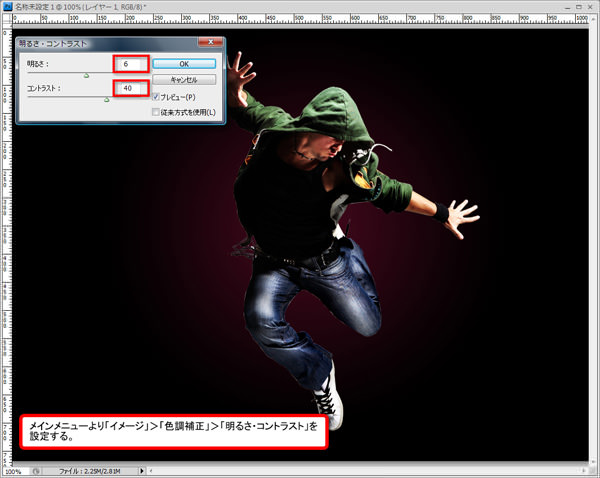600x478 pixels.
Task: Confirm the adjustment with OK
Action: click(183, 63)
